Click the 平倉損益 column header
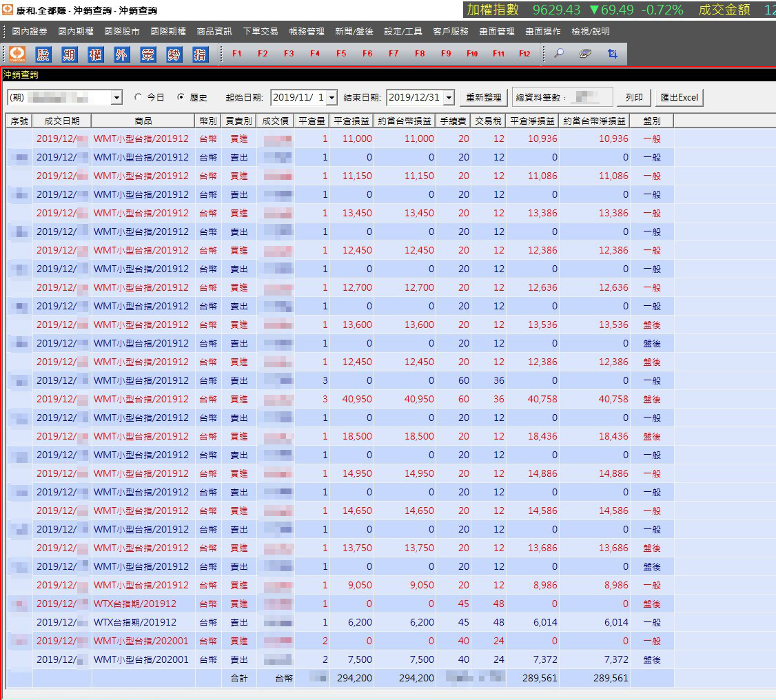The width and height of the screenshot is (776, 700). click(351, 121)
